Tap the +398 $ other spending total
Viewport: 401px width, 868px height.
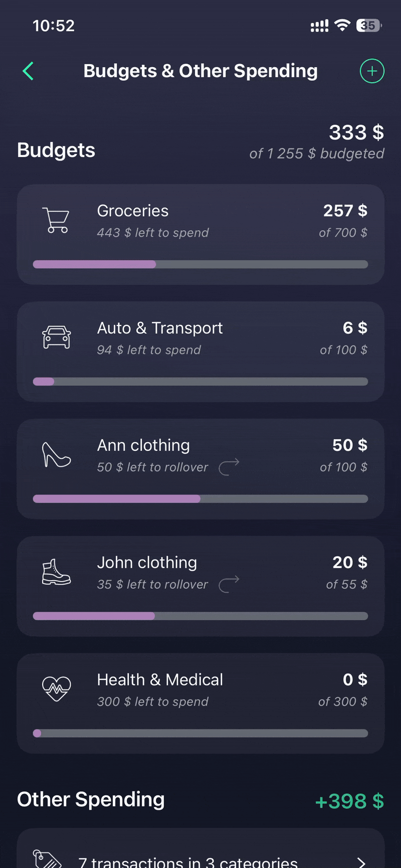[x=349, y=801]
